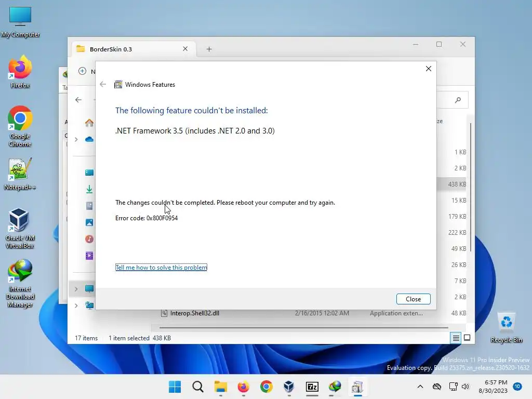Viewport: 532px width, 399px height.
Task: Open Firefox from the taskbar
Action: (x=243, y=387)
